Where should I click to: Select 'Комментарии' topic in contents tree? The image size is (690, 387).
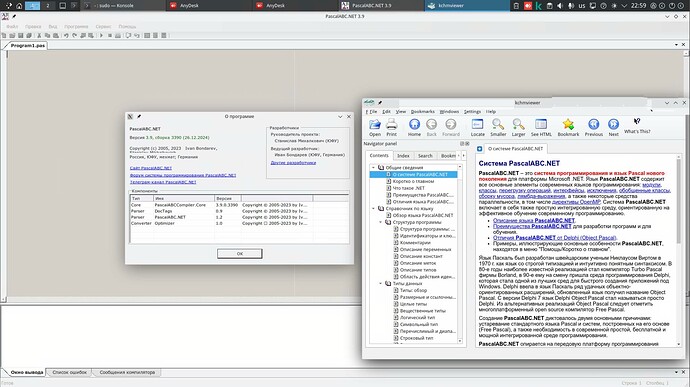click(415, 243)
